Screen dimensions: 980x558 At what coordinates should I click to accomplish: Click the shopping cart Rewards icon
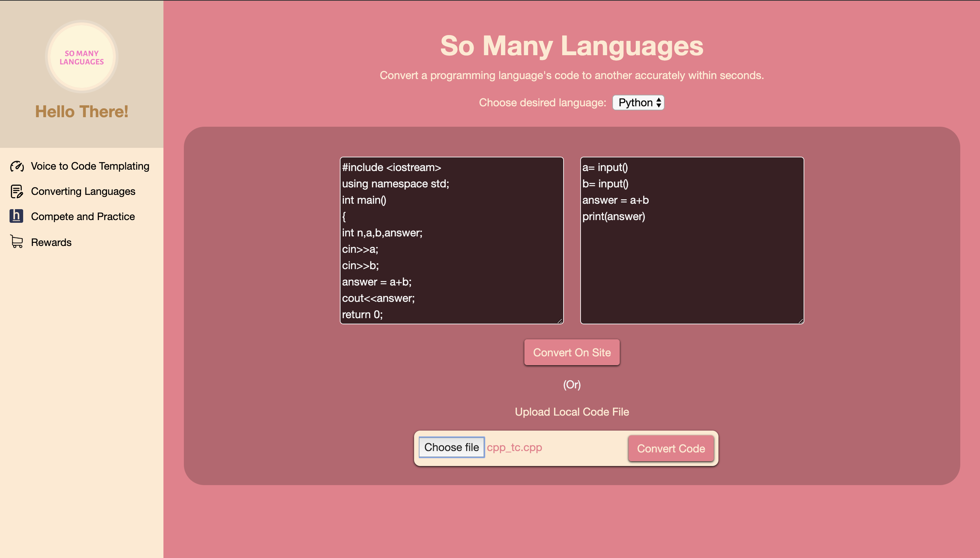pos(16,242)
